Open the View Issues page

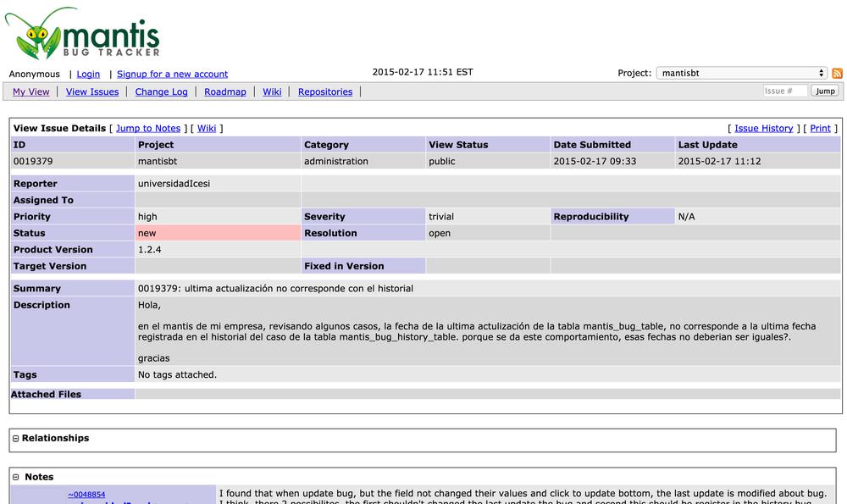coord(92,91)
